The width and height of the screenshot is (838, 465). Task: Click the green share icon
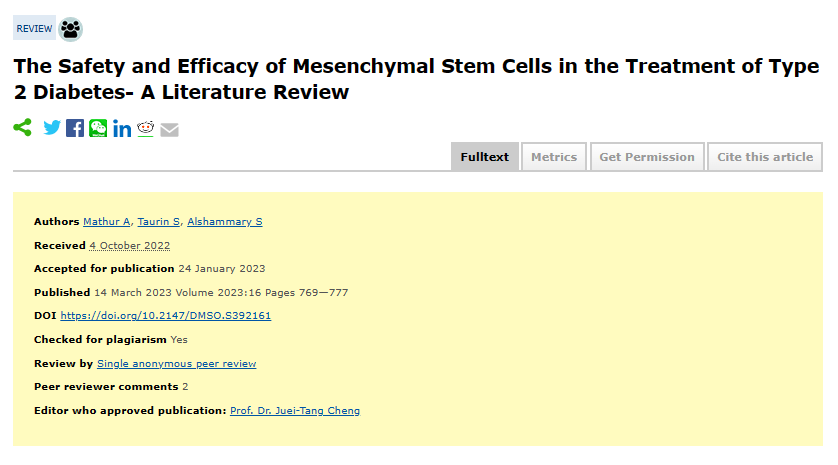23,128
